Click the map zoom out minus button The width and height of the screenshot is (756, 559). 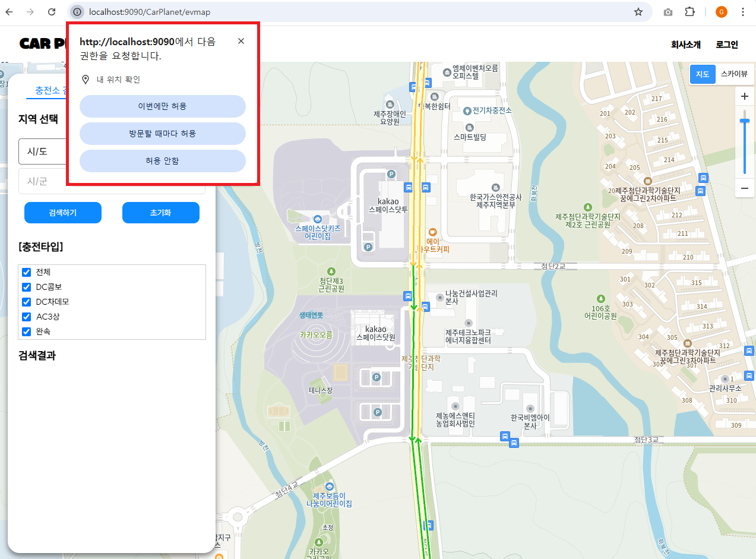pos(745,189)
